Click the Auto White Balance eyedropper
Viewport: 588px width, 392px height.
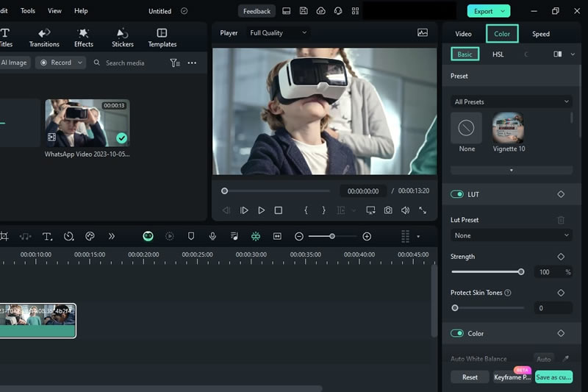[565, 359]
